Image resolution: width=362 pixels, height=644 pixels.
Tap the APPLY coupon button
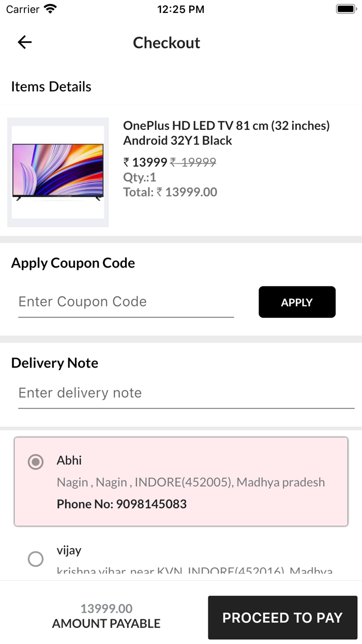pyautogui.click(x=297, y=302)
